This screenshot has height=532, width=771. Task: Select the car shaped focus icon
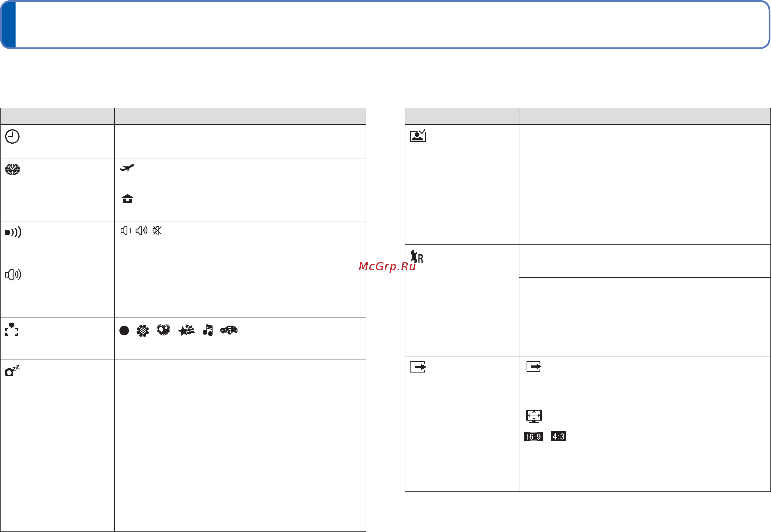coord(229,330)
